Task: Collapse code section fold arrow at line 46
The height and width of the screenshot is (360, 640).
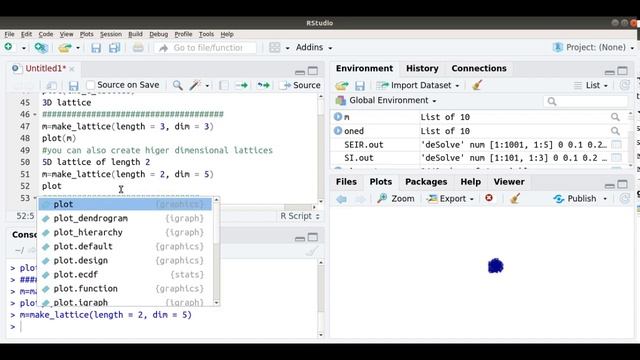Action: pyautogui.click(x=35, y=115)
